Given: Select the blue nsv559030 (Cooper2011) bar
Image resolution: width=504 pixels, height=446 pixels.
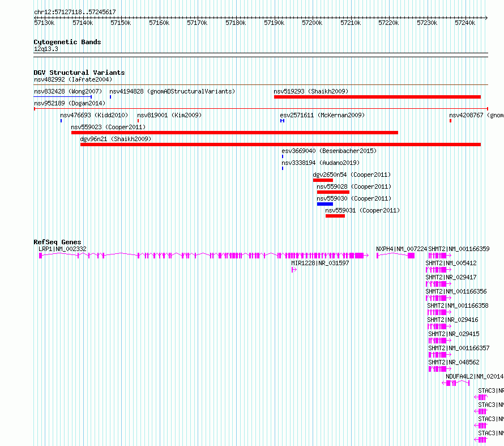Looking at the screenshot, I should coord(325,204).
